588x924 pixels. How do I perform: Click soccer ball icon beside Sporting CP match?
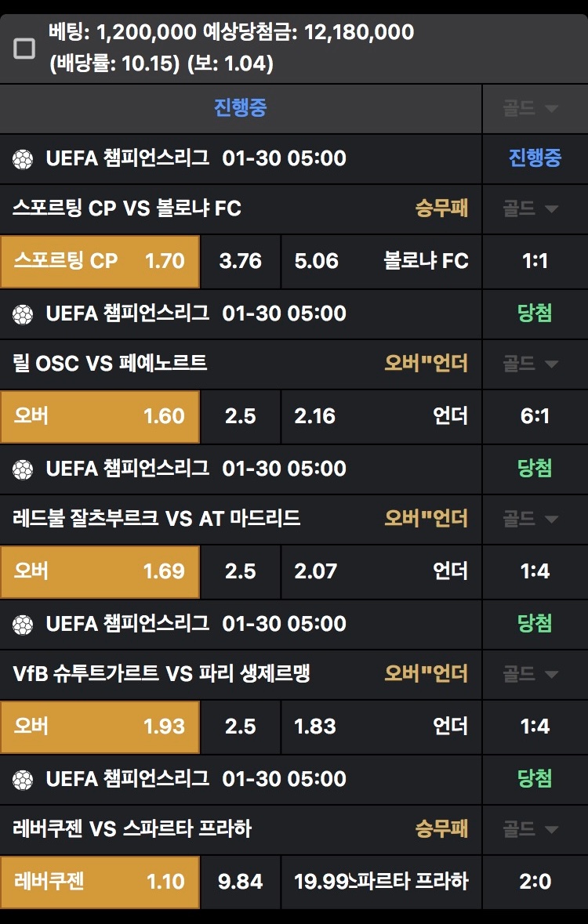point(23,159)
